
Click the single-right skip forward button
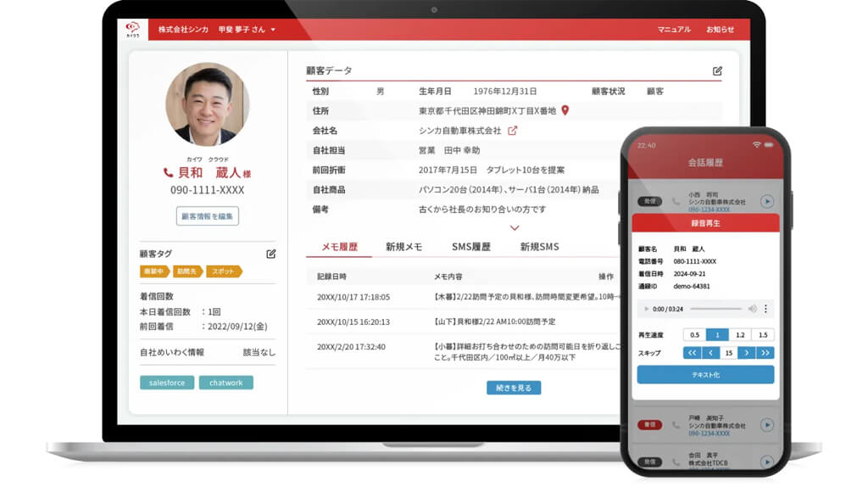[x=747, y=353]
